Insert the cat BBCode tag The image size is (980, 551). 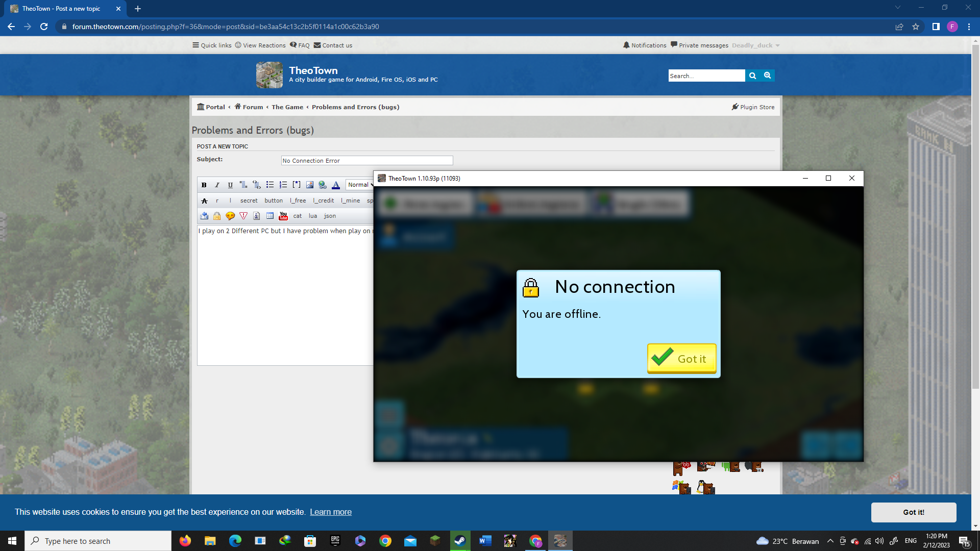298,216
